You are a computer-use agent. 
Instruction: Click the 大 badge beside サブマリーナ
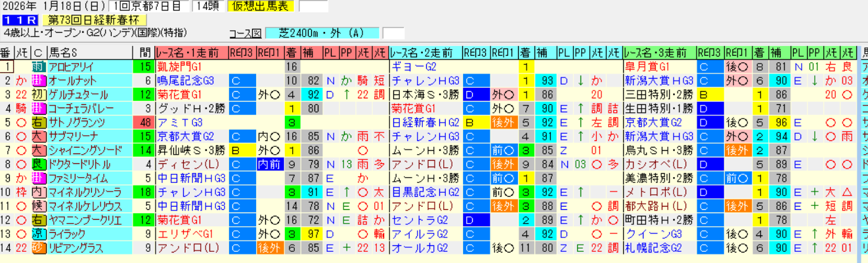tap(39, 136)
